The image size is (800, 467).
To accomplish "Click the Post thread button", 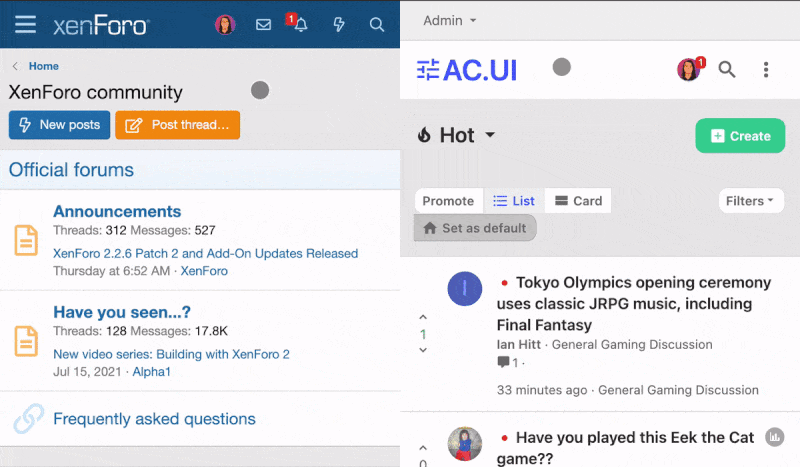I will point(178,125).
